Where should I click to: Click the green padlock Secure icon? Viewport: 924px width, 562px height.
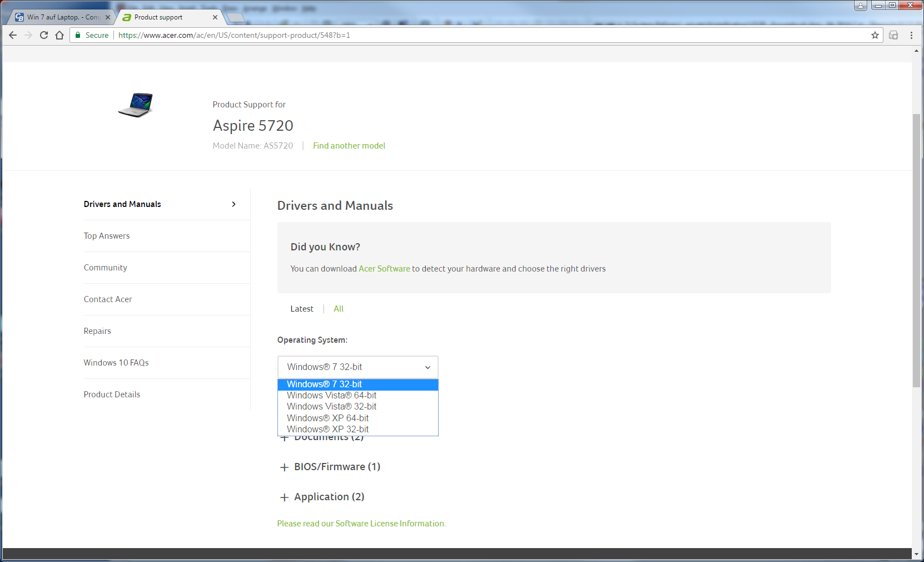(x=78, y=35)
